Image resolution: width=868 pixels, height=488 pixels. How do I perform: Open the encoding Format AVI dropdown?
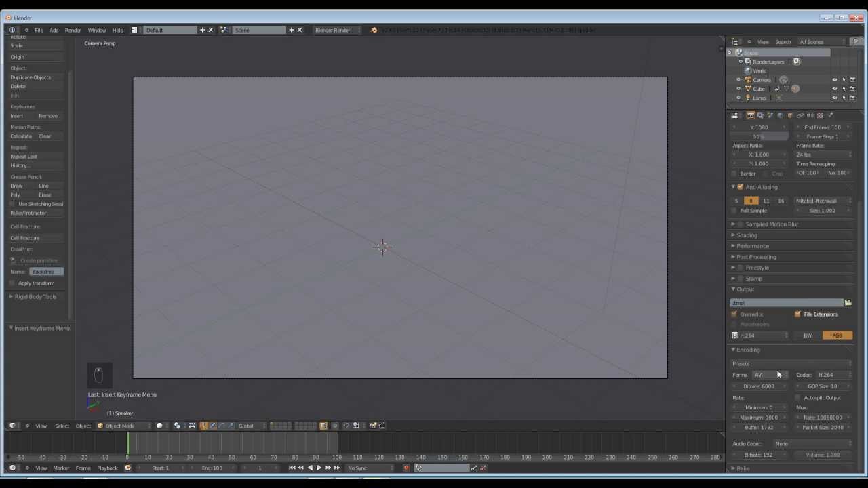[770, 375]
